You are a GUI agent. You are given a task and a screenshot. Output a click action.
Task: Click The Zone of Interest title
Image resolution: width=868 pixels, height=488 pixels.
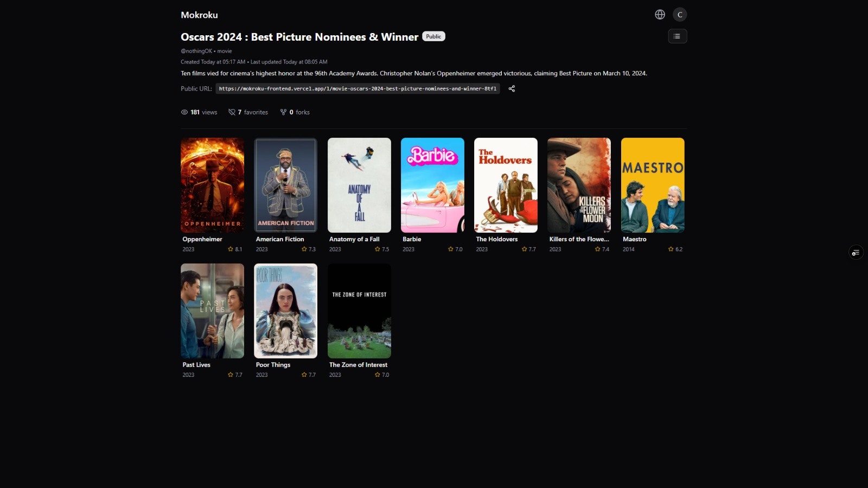[358, 365]
